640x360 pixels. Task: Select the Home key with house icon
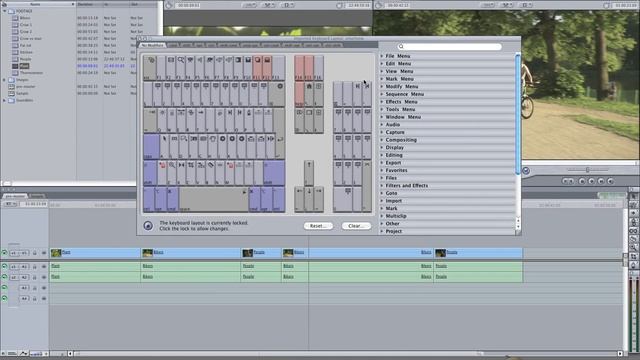click(x=309, y=94)
